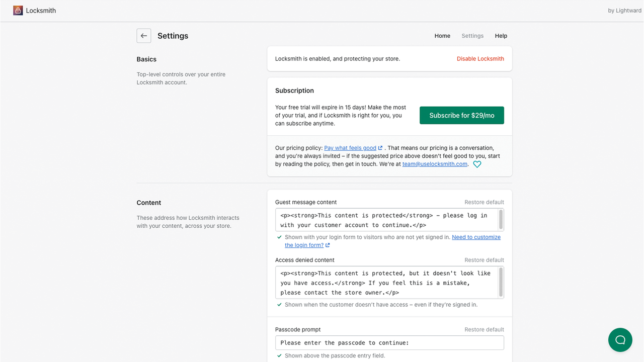Click the team@uselocksmith.com email link
The image size is (644, 362).
[435, 164]
